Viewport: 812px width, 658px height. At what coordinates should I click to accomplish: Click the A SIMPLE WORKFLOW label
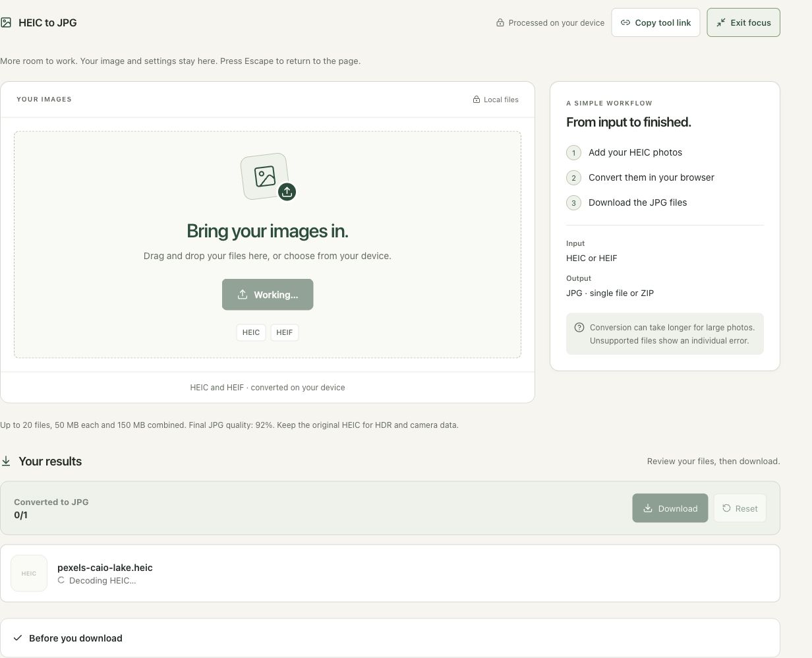pyautogui.click(x=609, y=104)
